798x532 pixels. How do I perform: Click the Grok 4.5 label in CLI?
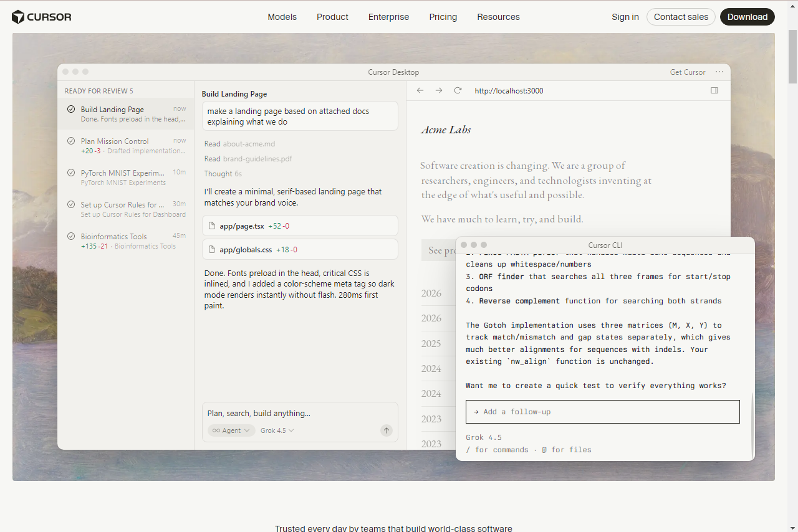pos(484,437)
